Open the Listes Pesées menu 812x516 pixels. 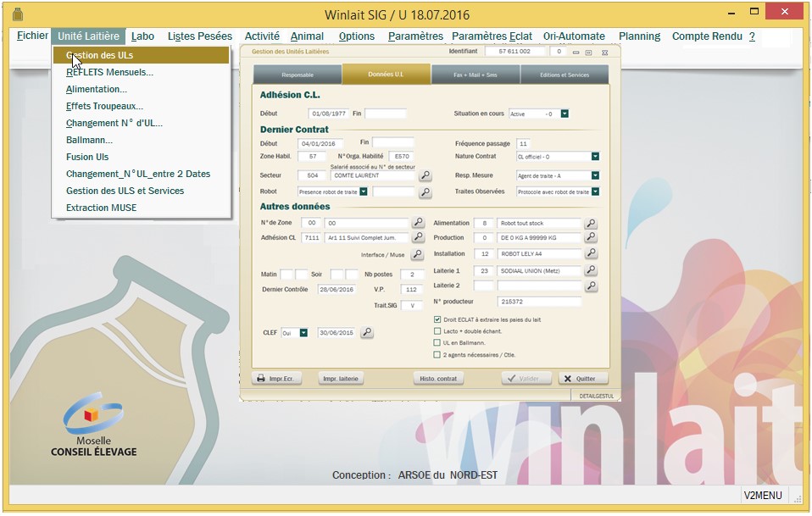200,36
